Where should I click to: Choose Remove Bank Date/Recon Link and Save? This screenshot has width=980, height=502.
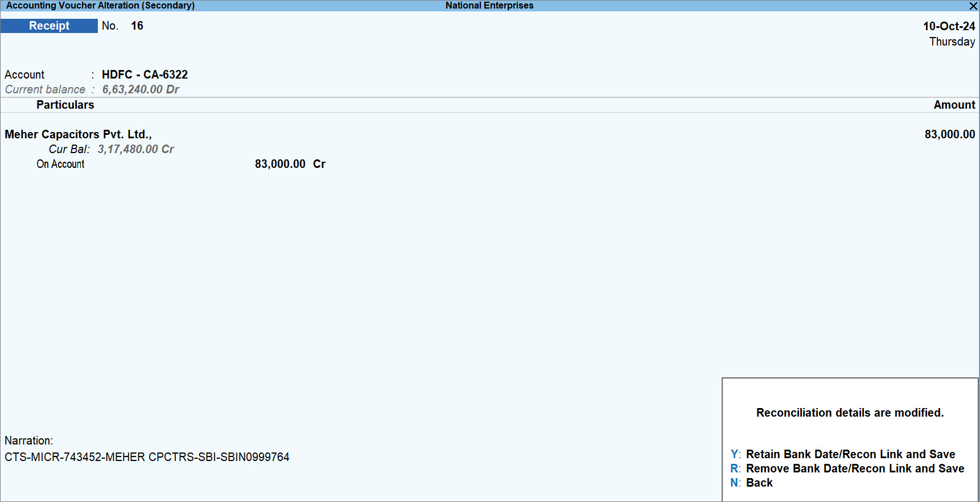(x=847, y=468)
